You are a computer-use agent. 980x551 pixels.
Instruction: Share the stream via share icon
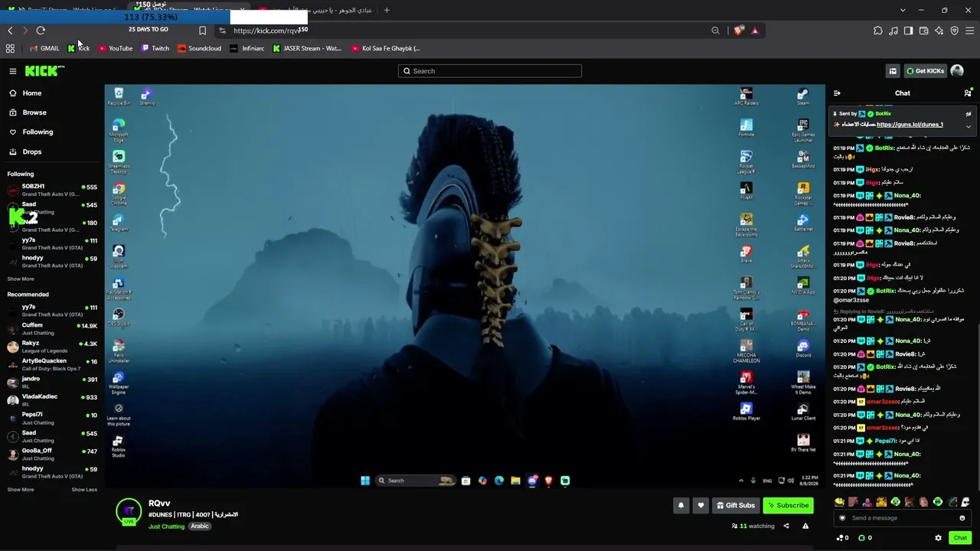tap(786, 526)
